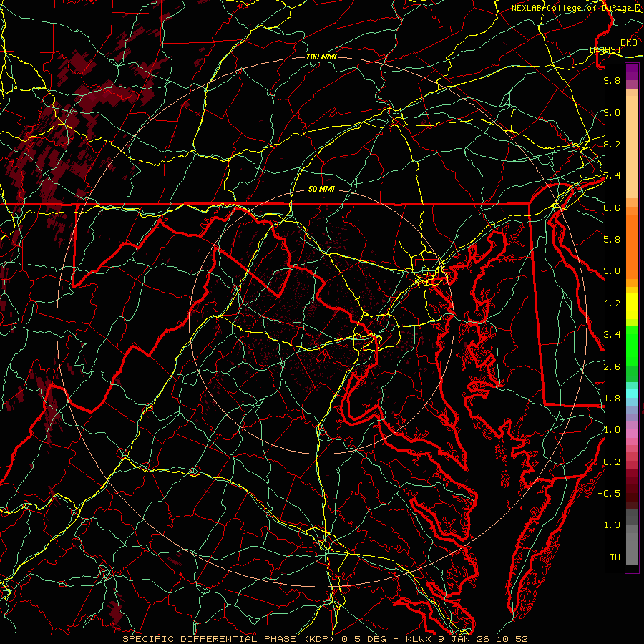Image resolution: width=644 pixels, height=644 pixels.
Task: Click the yellow swatch beside 4.2
Action: (x=632, y=306)
